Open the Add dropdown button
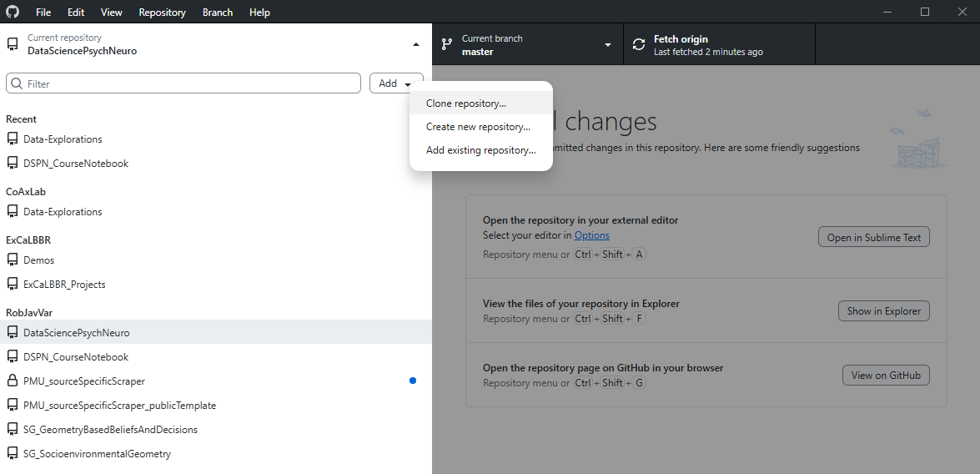 click(x=396, y=83)
